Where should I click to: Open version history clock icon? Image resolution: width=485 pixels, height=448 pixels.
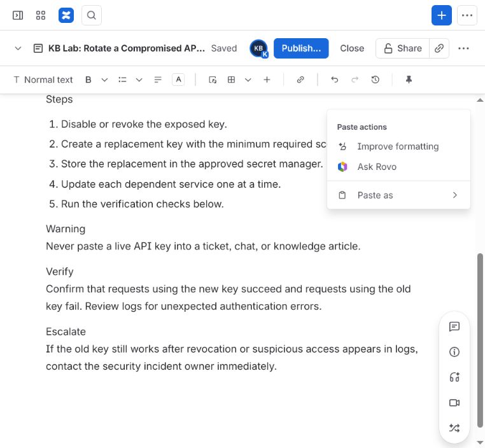click(x=375, y=80)
